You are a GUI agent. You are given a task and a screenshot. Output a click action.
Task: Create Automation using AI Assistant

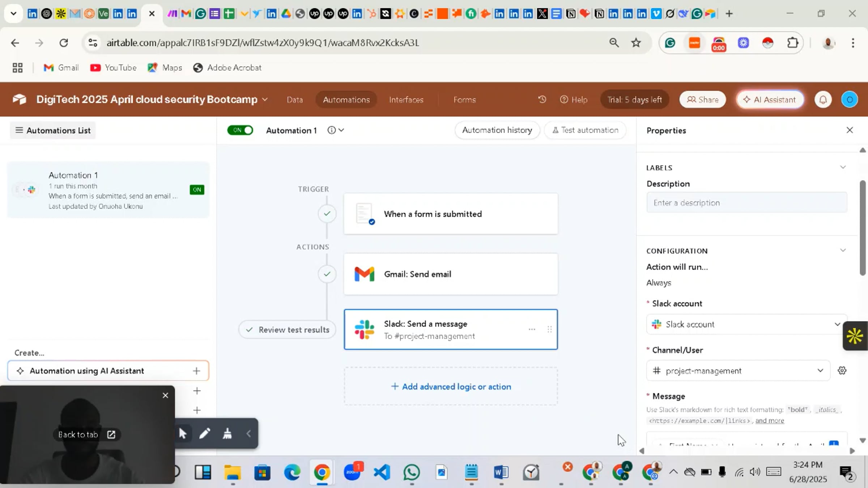(x=108, y=371)
